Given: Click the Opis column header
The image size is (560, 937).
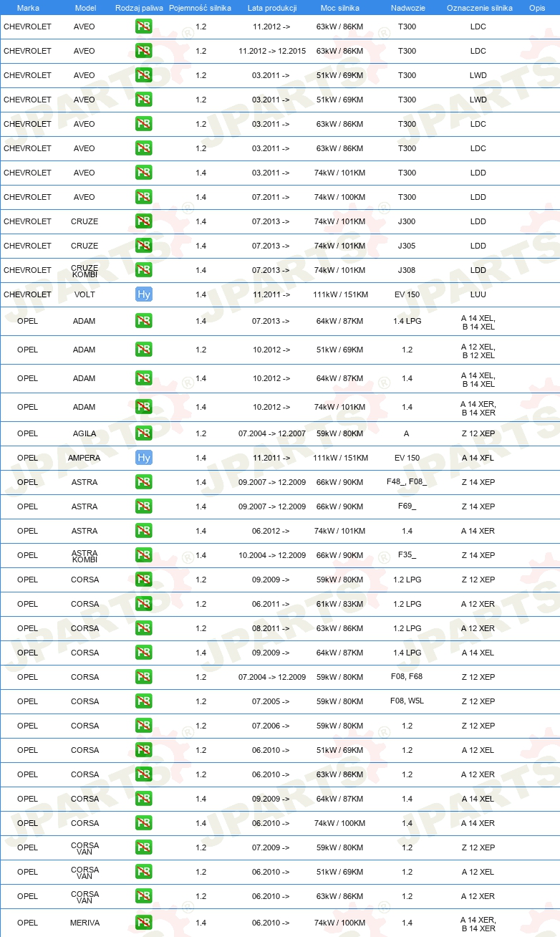Looking at the screenshot, I should point(537,8).
